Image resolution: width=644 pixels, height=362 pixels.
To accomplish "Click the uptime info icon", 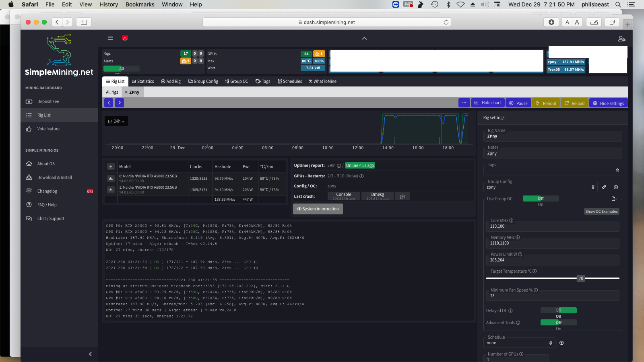I will pos(339,166).
